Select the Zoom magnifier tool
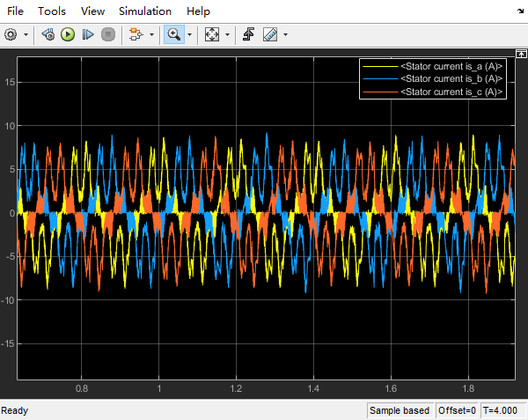 173,35
